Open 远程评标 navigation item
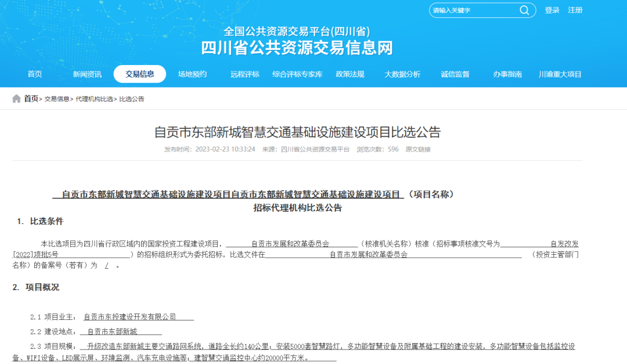 245,74
